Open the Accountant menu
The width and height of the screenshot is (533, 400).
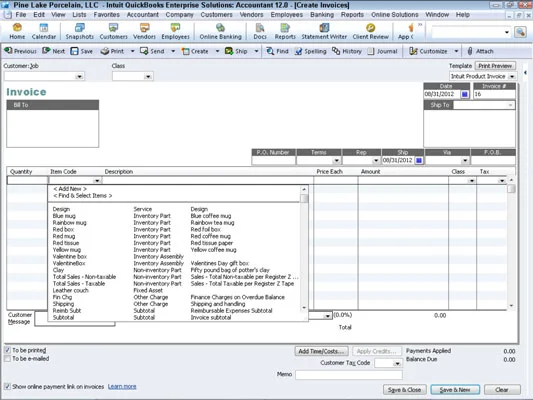pos(142,15)
